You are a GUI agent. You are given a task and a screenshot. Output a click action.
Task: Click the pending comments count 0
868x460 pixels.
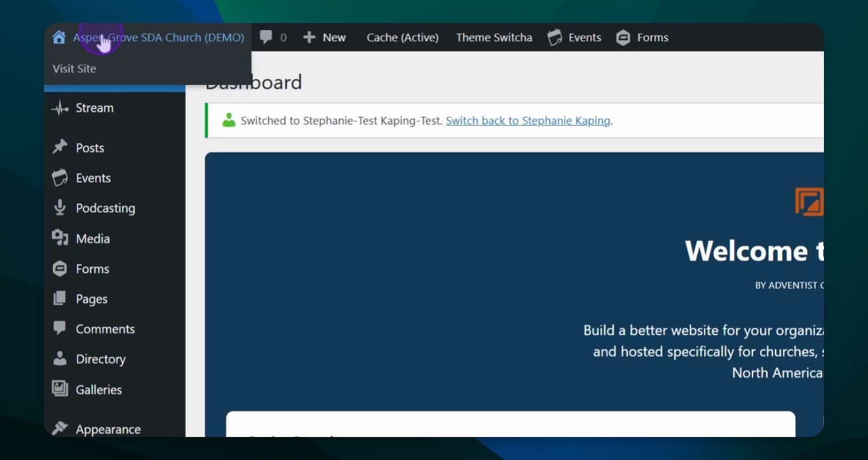point(283,38)
